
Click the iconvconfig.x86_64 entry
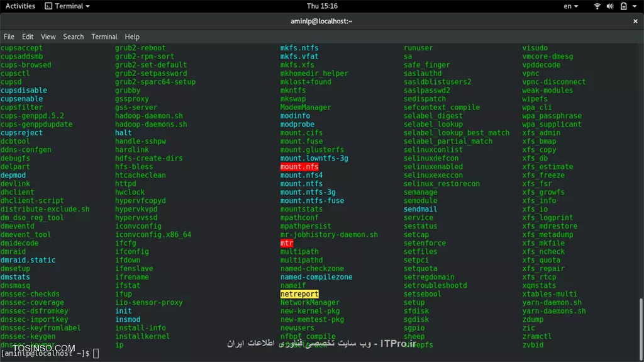click(153, 234)
